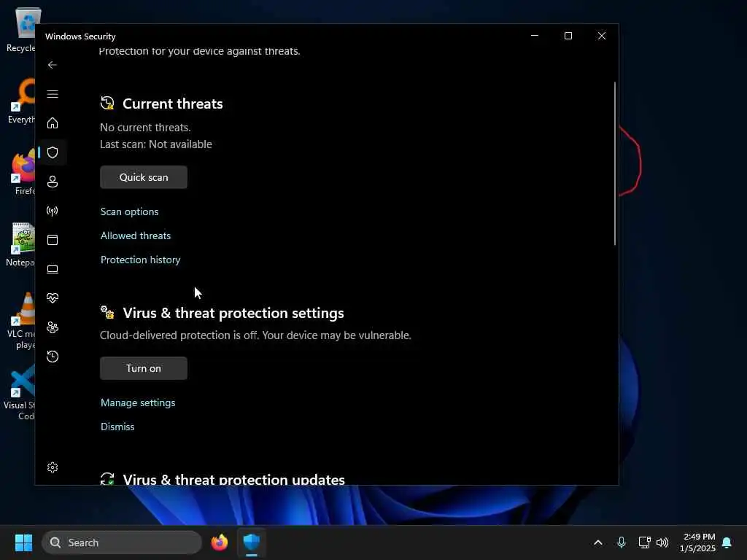Click the Current threats heading icon

point(107,103)
